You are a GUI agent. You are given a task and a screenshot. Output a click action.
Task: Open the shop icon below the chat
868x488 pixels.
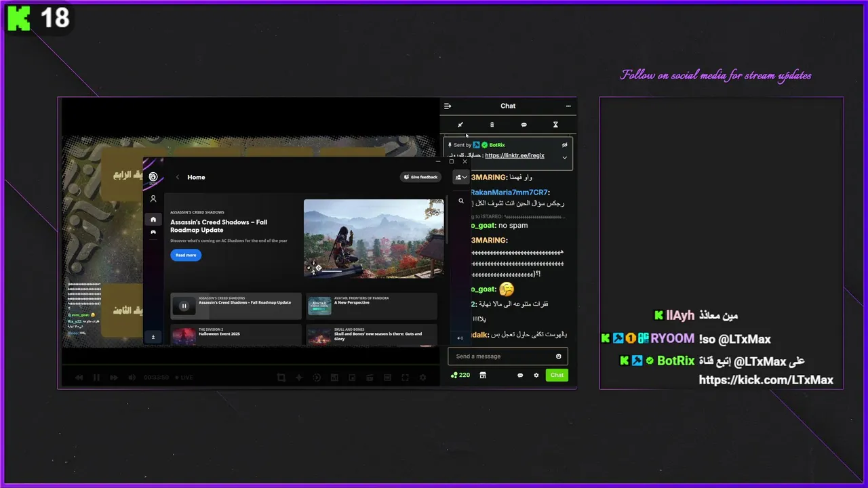483,375
